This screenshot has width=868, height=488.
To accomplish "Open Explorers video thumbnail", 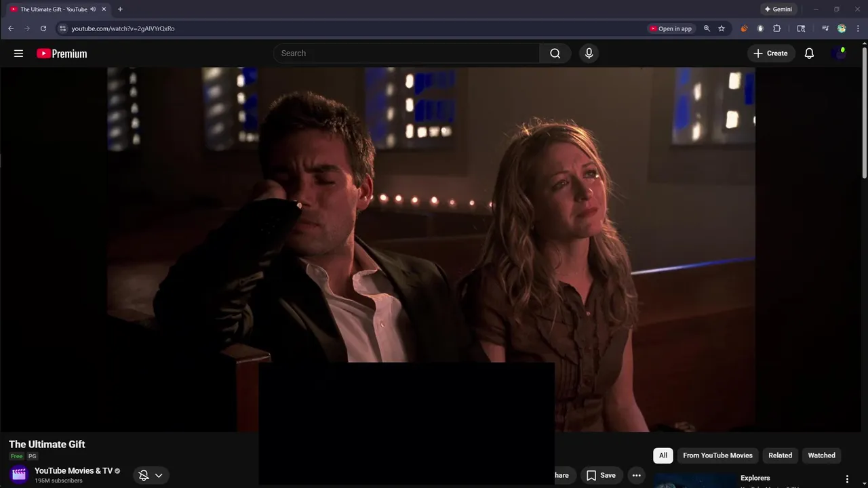I will 695,480.
